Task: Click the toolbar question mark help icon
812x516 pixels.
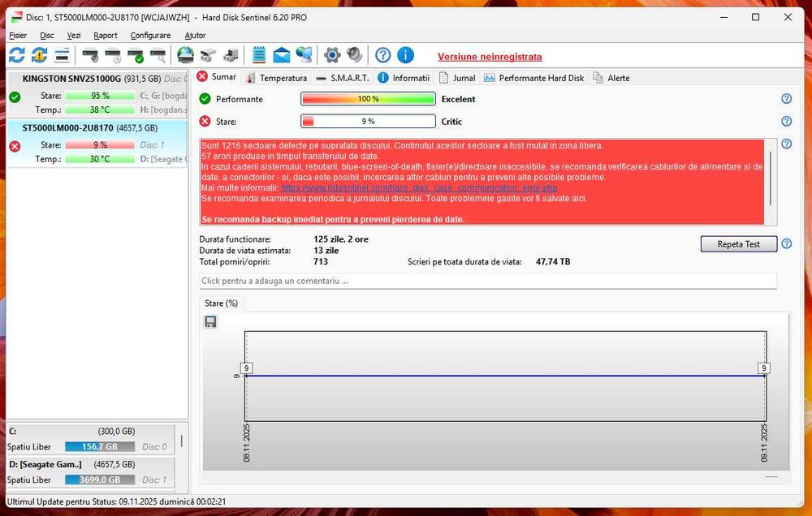Action: 382,55
